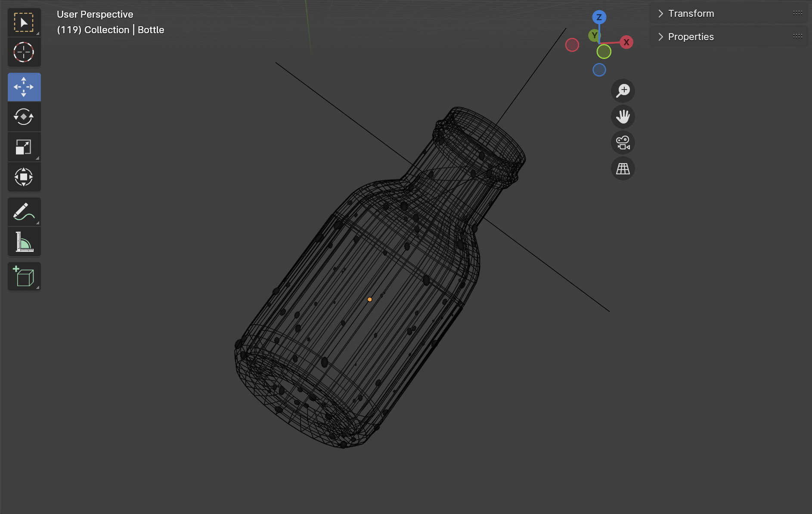Click the green Y axis gizmo handle
The height and width of the screenshot is (514, 812).
click(594, 35)
